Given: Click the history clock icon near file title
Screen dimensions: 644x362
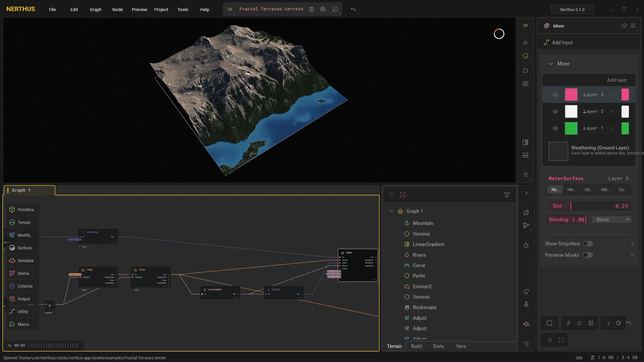Looking at the screenshot, I should click(335, 9).
